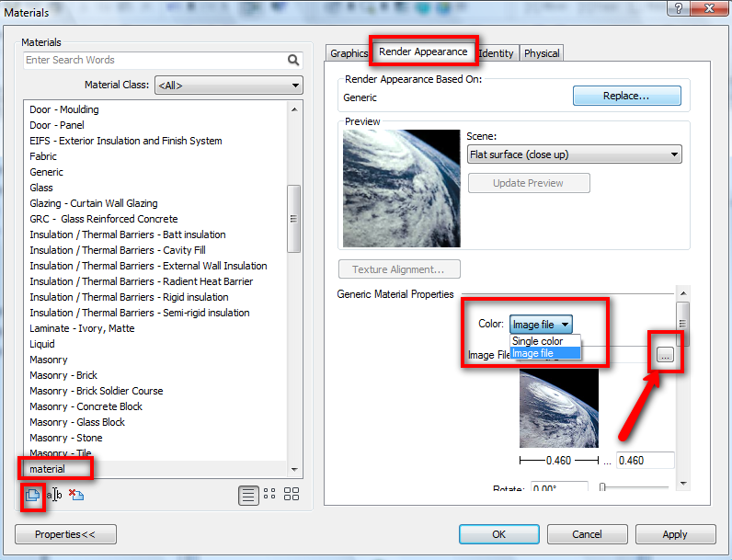Open the Material Class dropdown
The height and width of the screenshot is (560, 732).
point(229,86)
